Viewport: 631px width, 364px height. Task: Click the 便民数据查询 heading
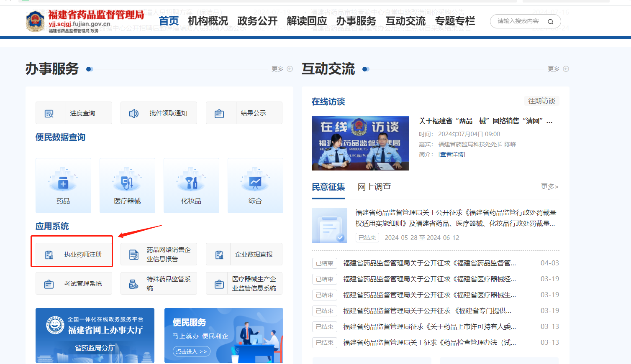60,137
